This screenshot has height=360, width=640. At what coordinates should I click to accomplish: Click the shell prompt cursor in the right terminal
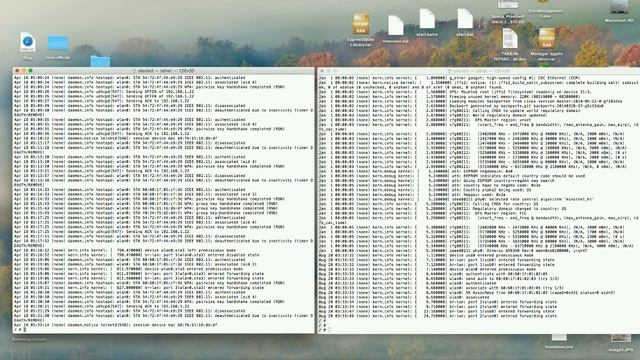coord(329,330)
